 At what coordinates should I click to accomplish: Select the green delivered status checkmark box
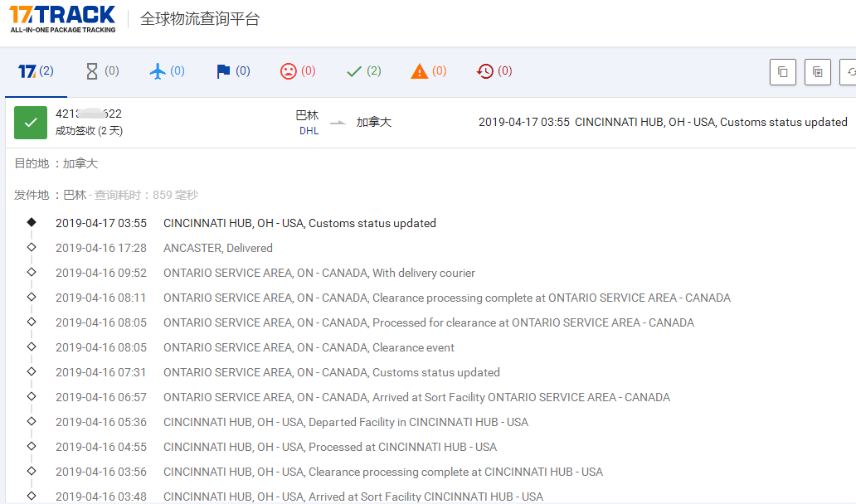point(30,122)
